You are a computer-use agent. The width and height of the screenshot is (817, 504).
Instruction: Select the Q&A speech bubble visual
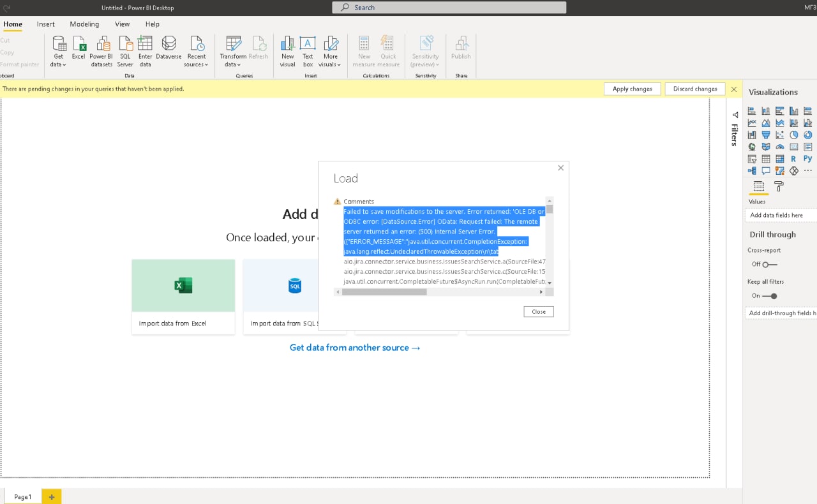766,171
